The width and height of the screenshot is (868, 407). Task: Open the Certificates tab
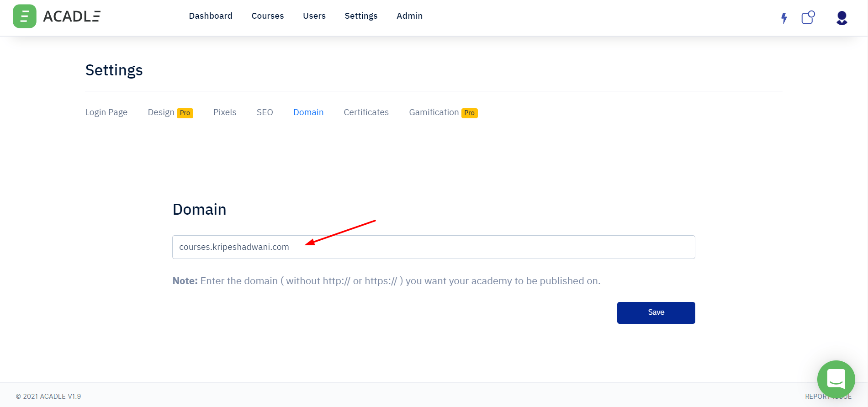coord(366,112)
